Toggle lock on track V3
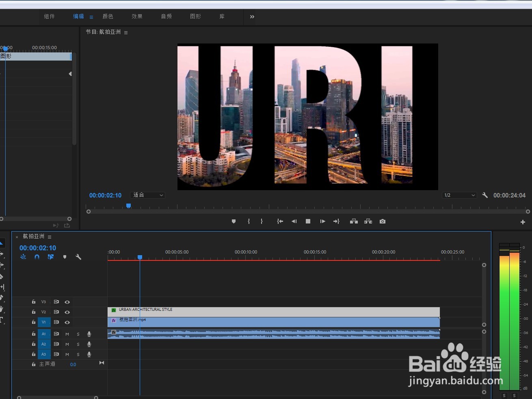This screenshot has height=399, width=532. point(34,302)
